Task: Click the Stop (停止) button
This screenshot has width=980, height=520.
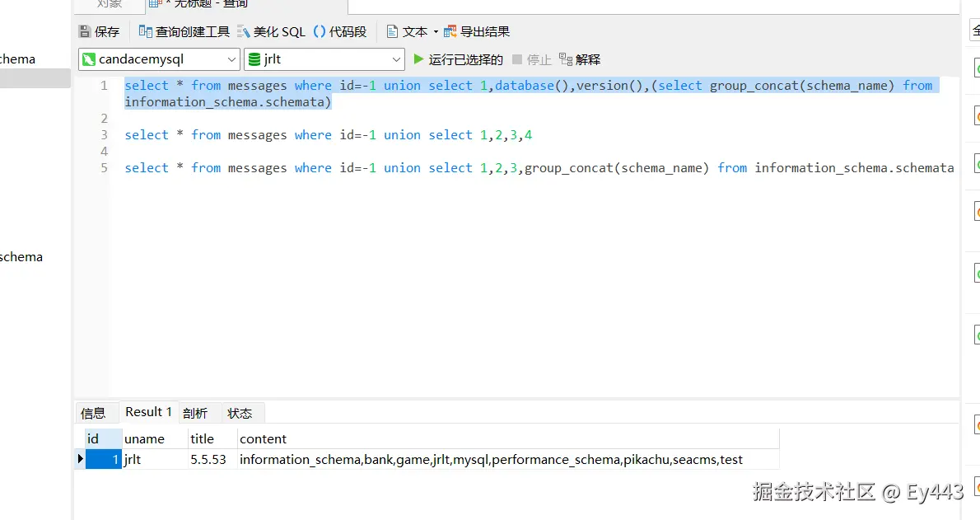Action: tap(532, 59)
